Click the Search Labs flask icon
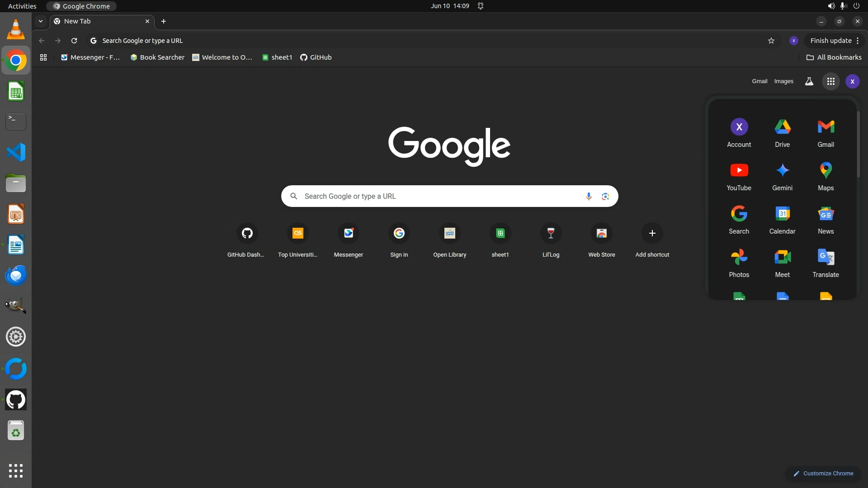Viewport: 868px width, 488px height. tap(809, 81)
